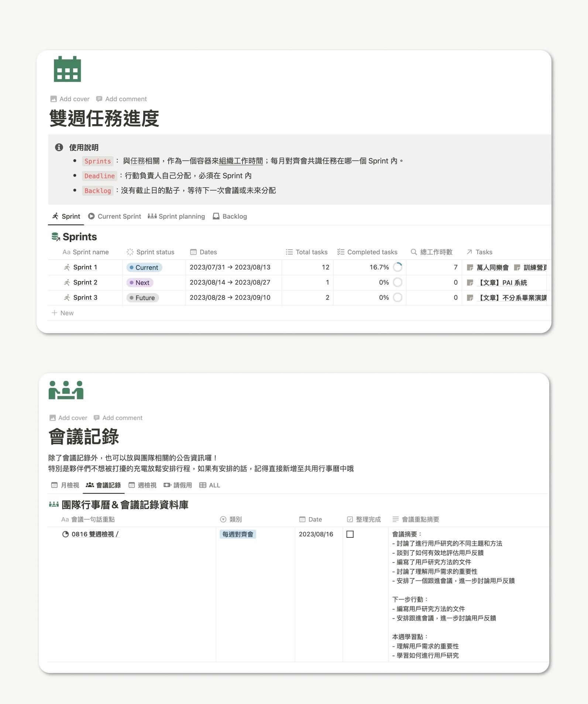Click the info icon beside 使用說明

tap(59, 147)
